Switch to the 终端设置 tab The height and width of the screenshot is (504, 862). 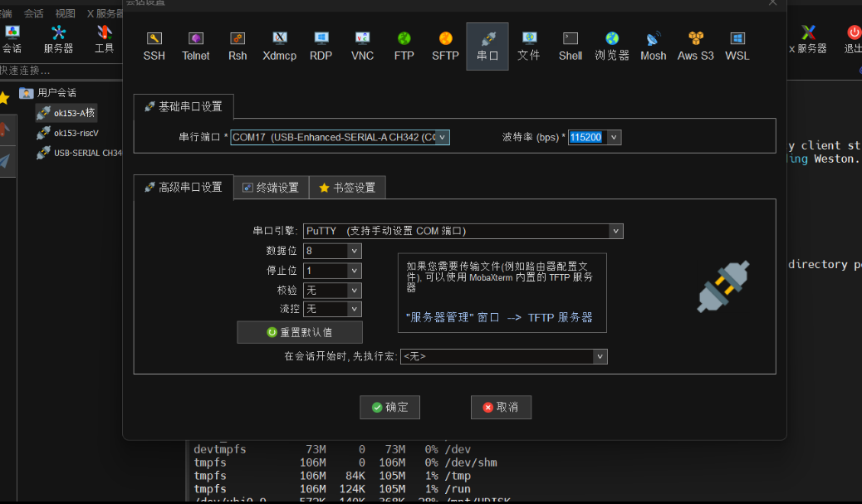(271, 188)
